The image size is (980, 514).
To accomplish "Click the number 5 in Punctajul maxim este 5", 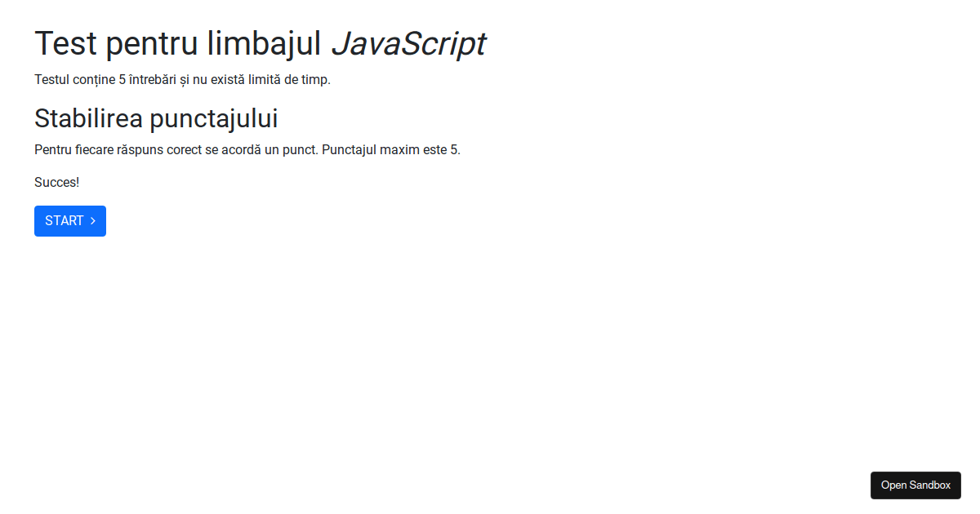I will tap(455, 149).
